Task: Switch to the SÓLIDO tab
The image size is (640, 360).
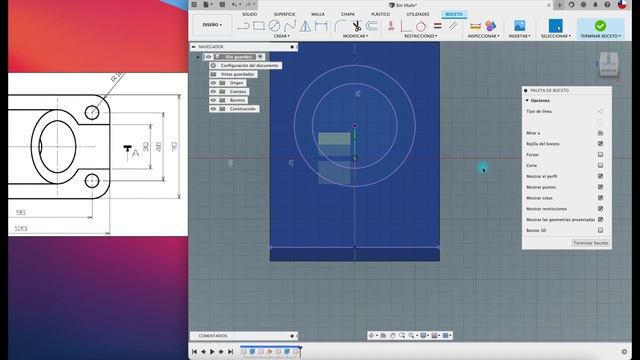Action: click(249, 14)
